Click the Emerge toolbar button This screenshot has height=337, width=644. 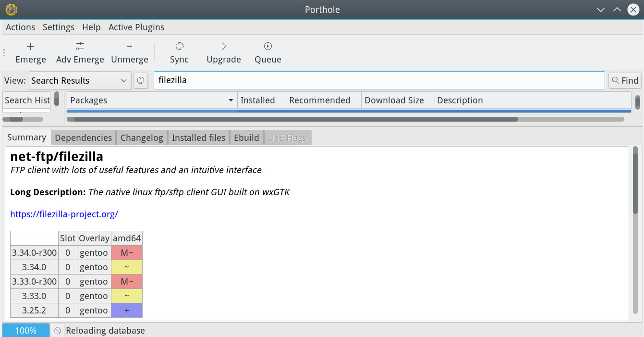pyautogui.click(x=31, y=53)
